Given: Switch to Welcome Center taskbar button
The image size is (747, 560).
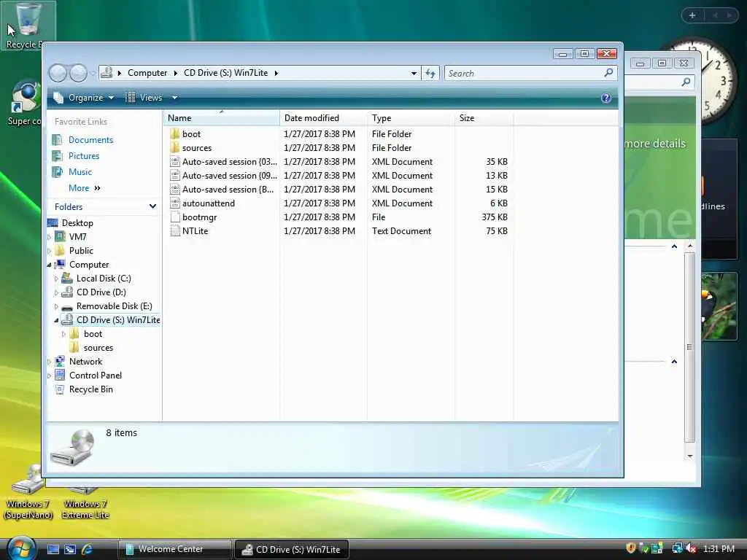Looking at the screenshot, I should pyautogui.click(x=174, y=549).
